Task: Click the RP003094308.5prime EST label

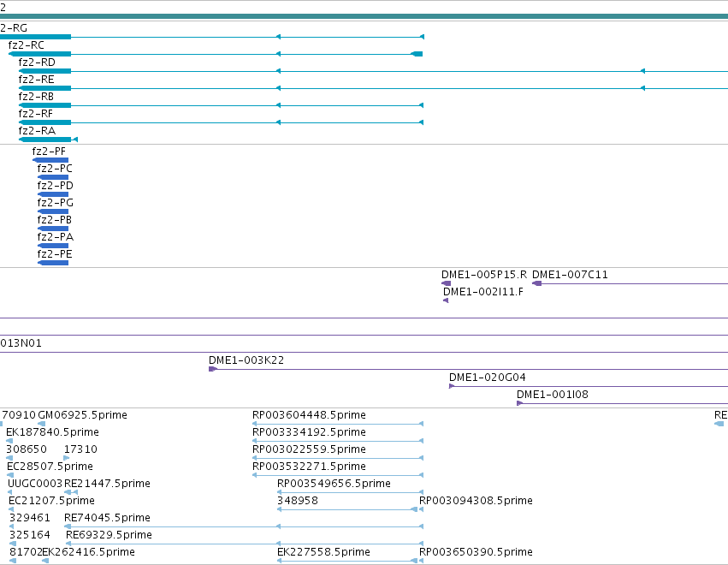Action: (476, 501)
